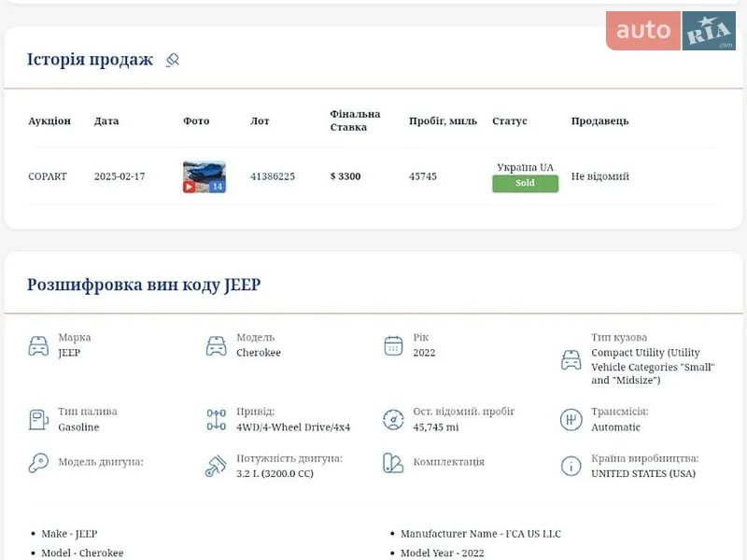Click the Model - Cherokee list item
Viewport: 747px width, 560px height.
click(x=82, y=553)
